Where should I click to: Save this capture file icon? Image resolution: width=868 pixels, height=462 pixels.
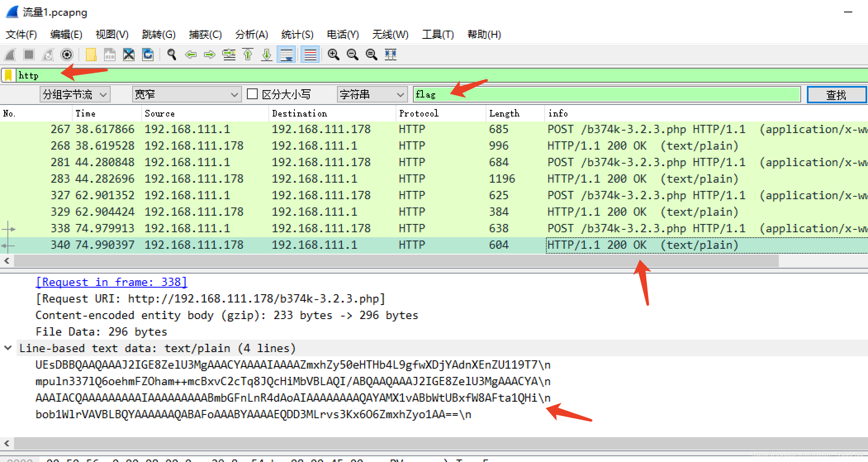110,55
